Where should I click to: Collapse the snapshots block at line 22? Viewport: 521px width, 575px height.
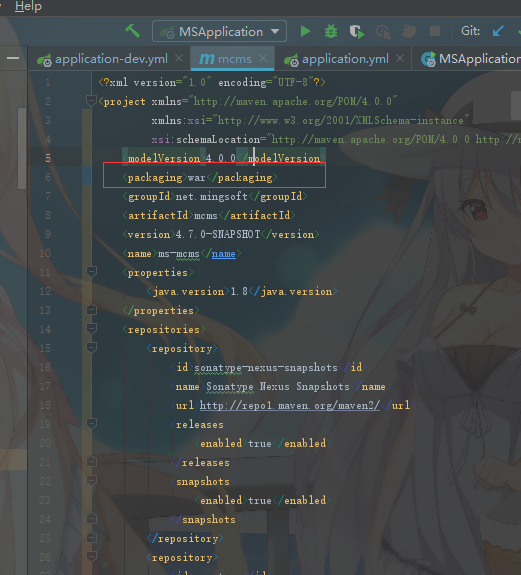coord(91,481)
